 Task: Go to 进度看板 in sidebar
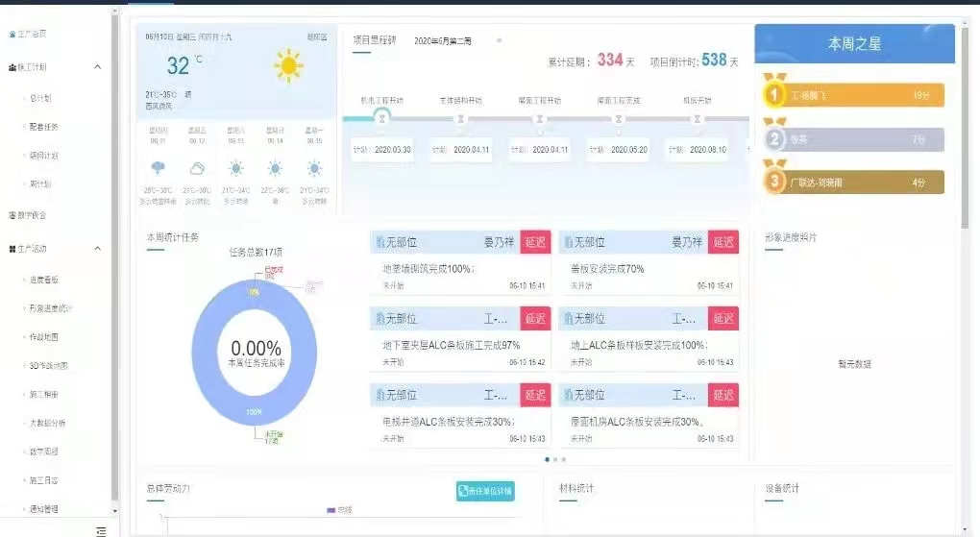[x=43, y=281]
